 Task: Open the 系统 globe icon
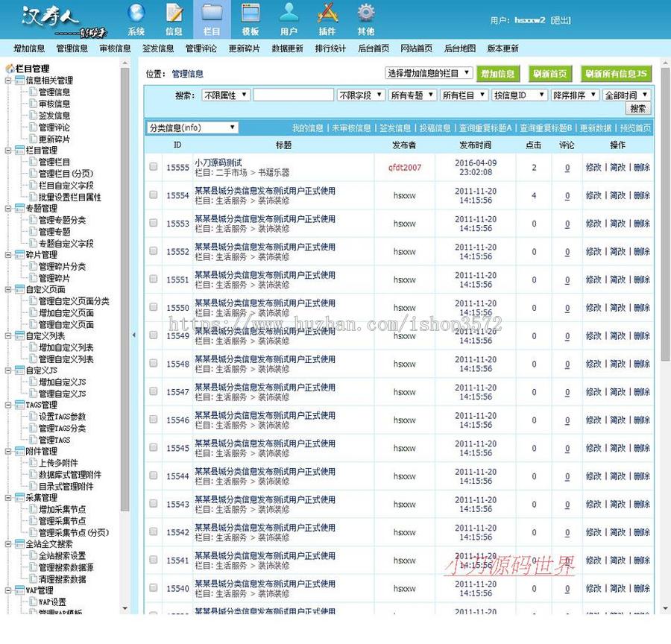click(136, 13)
